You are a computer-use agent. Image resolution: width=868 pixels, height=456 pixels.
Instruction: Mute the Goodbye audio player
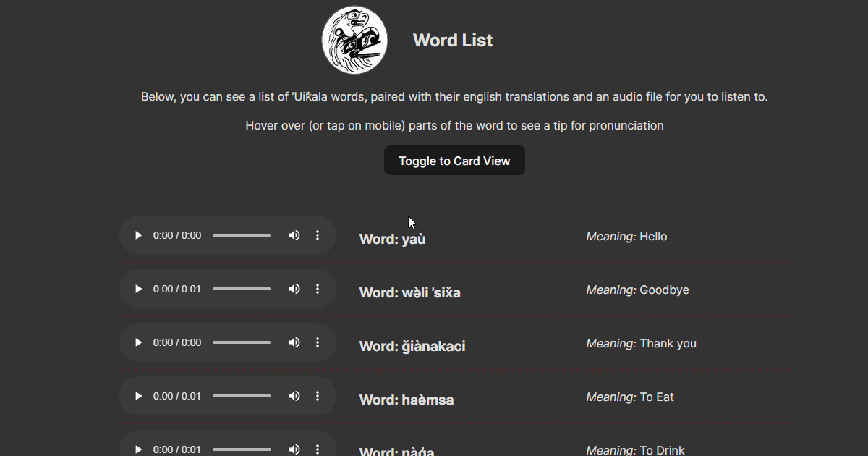point(294,289)
